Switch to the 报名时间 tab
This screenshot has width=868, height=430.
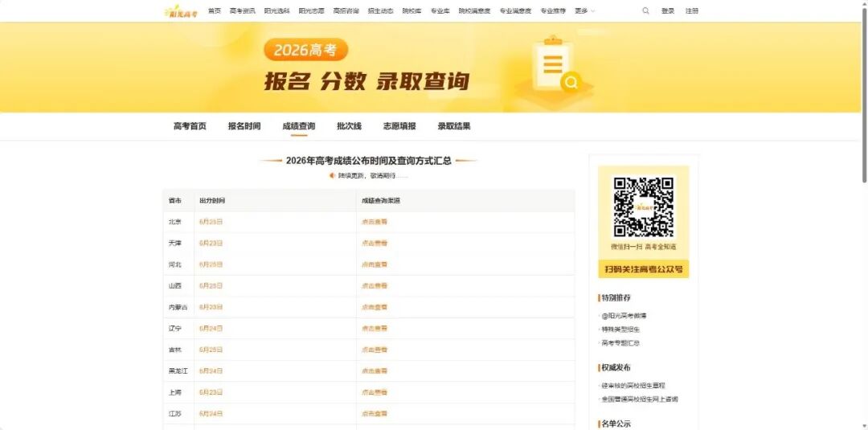pyautogui.click(x=244, y=126)
